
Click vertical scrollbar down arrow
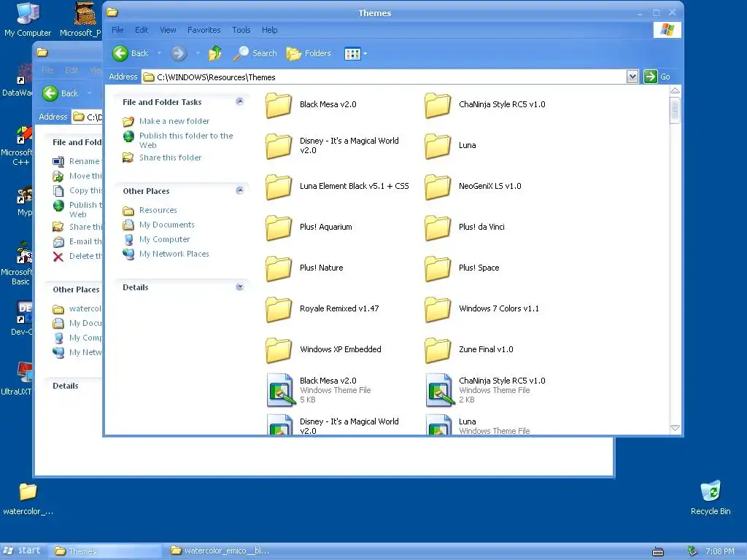[675, 429]
